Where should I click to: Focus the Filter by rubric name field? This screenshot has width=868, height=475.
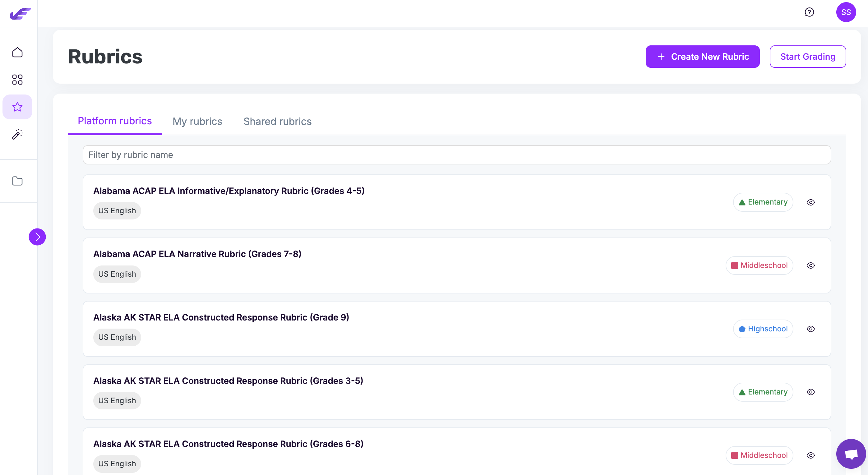[457, 155]
